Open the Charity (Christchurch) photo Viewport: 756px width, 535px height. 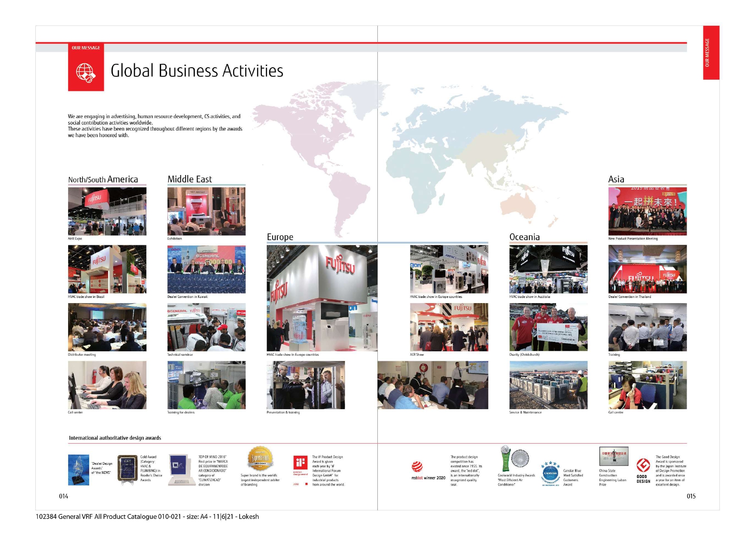coord(548,327)
